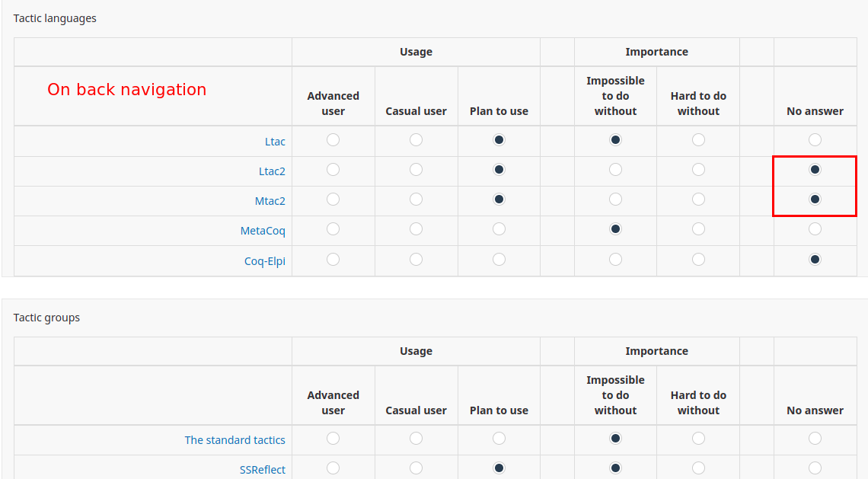Open the Ltac2 link
This screenshot has height=479, width=868.
click(272, 171)
